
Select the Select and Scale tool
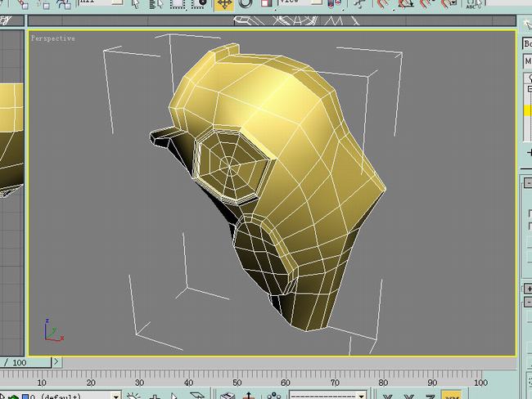pos(266,3)
